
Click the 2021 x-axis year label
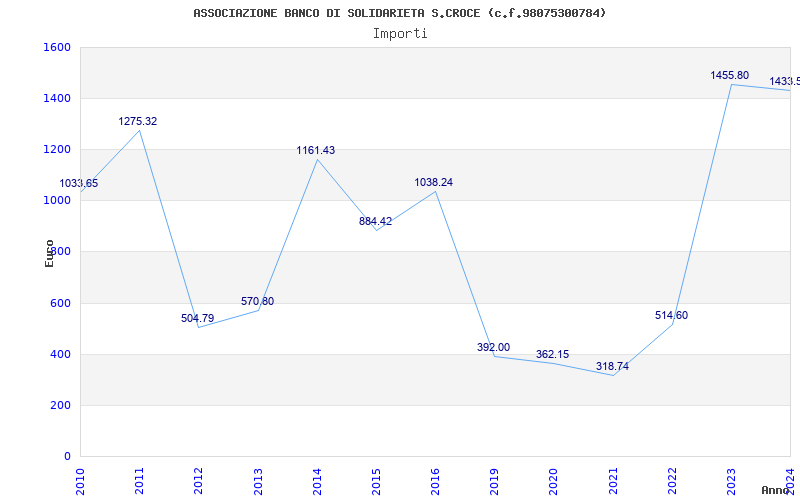(613, 481)
